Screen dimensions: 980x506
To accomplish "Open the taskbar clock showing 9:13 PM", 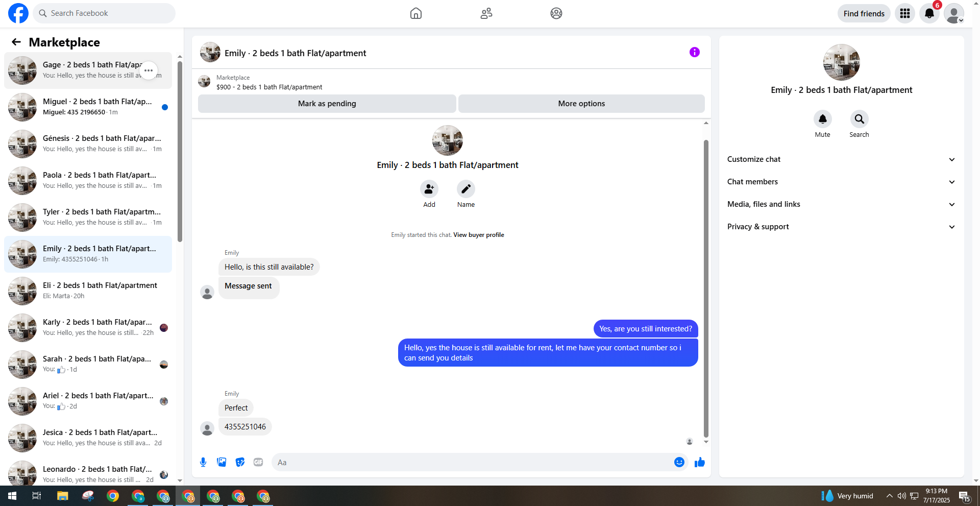I will [x=937, y=496].
